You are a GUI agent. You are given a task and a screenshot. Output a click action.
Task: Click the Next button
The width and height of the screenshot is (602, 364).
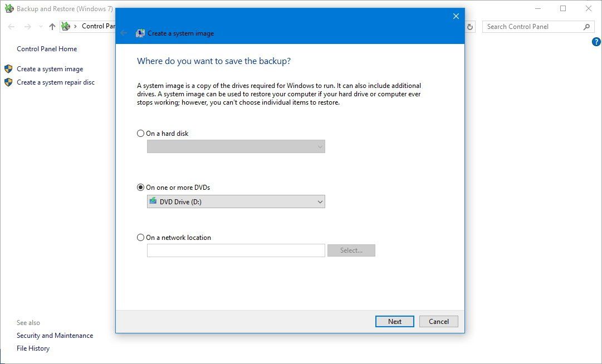click(394, 321)
